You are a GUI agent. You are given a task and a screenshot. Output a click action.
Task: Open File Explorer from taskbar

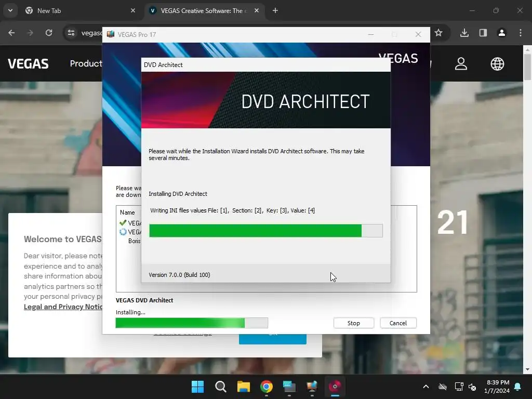[x=243, y=387]
